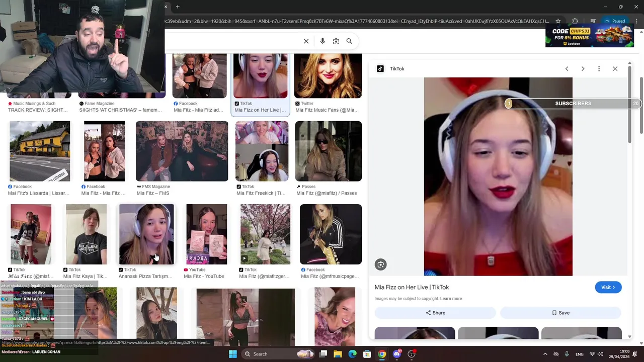The image size is (644, 362).
Task: Share the previewed image
Action: (x=435, y=313)
